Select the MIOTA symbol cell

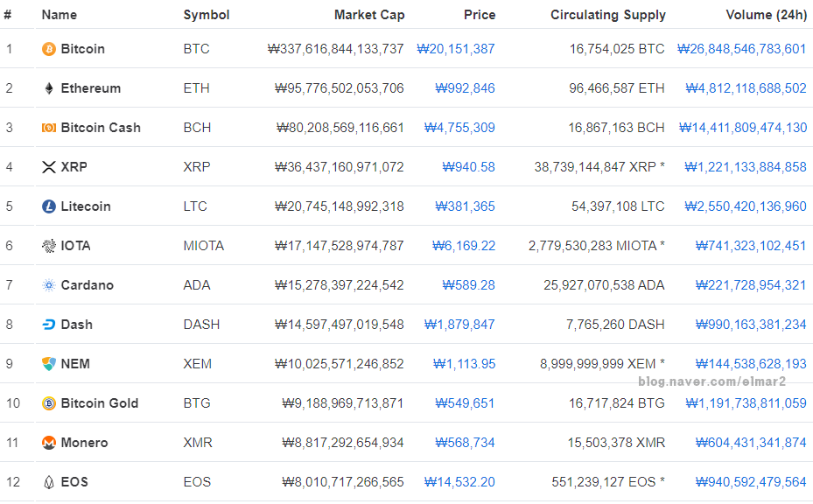204,246
